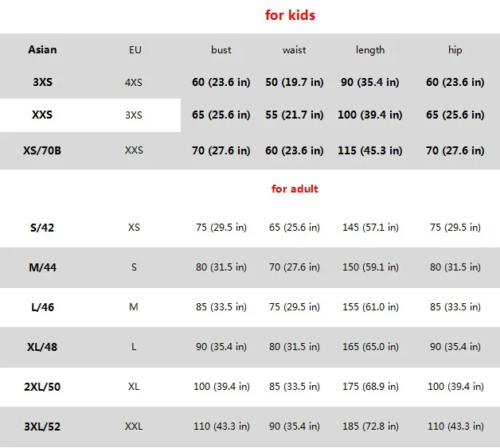Click the red 'for kids' heading
The image size is (500, 448).
coord(290,15)
